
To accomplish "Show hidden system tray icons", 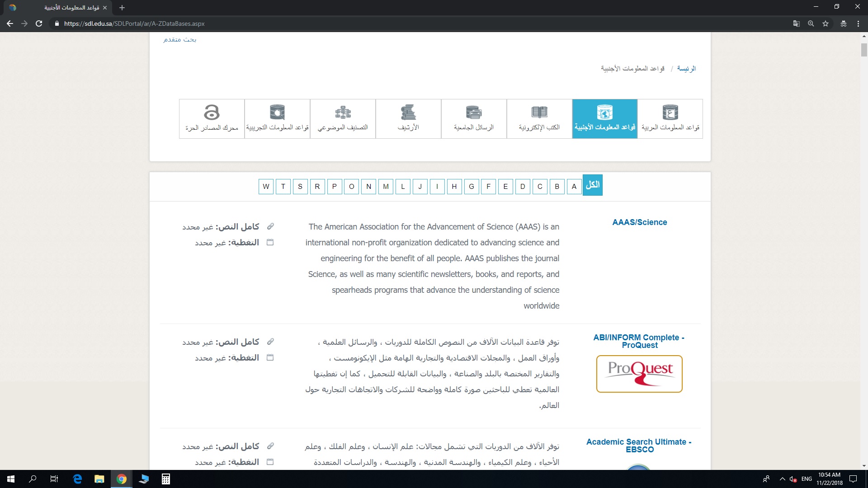I will [782, 479].
